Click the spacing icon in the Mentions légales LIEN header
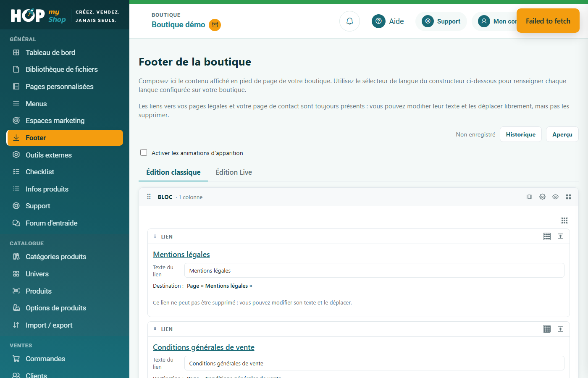Viewport: 588px width, 378px height. pyautogui.click(x=560, y=236)
